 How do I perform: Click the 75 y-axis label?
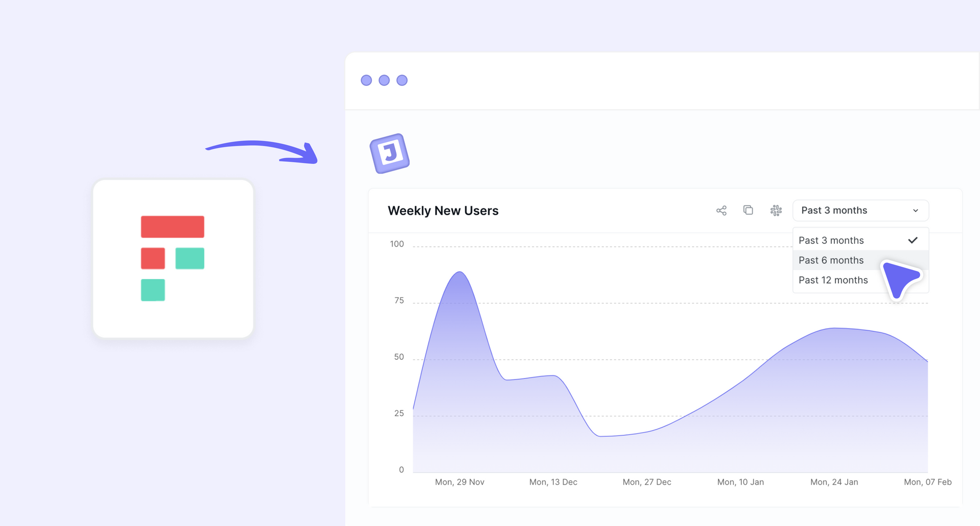pos(399,301)
